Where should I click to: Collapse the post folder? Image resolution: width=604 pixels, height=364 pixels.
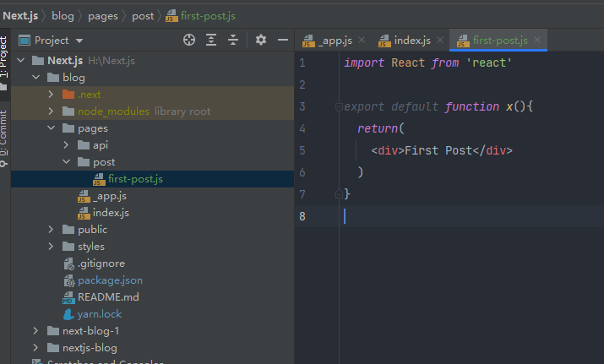pos(66,162)
